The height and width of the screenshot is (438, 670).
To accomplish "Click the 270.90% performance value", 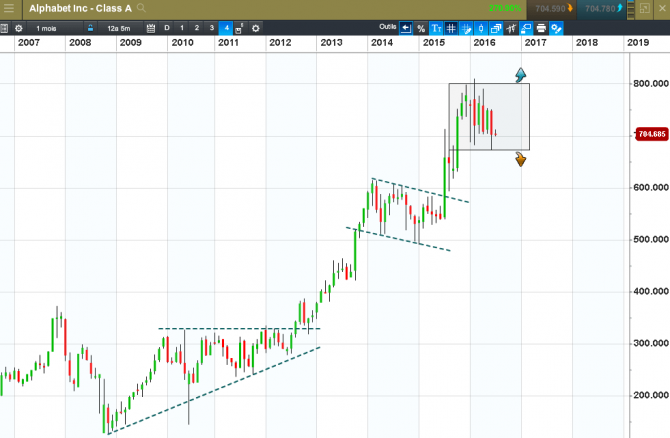I will tap(505, 9).
